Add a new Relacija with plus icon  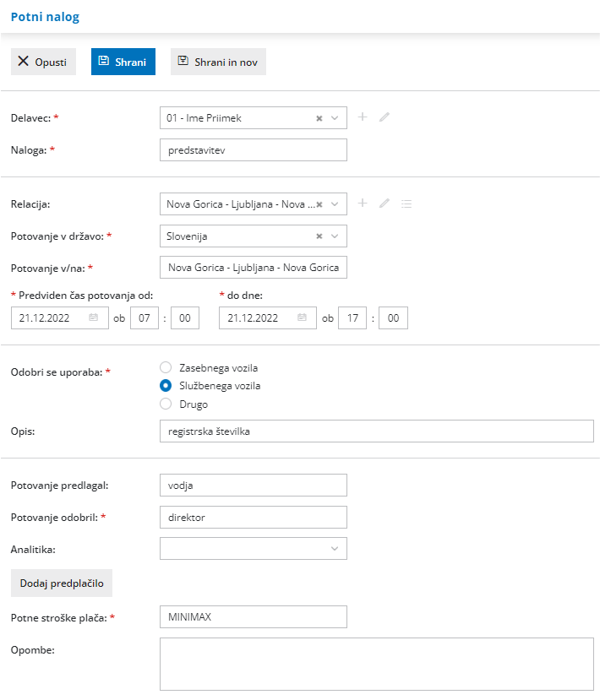363,203
